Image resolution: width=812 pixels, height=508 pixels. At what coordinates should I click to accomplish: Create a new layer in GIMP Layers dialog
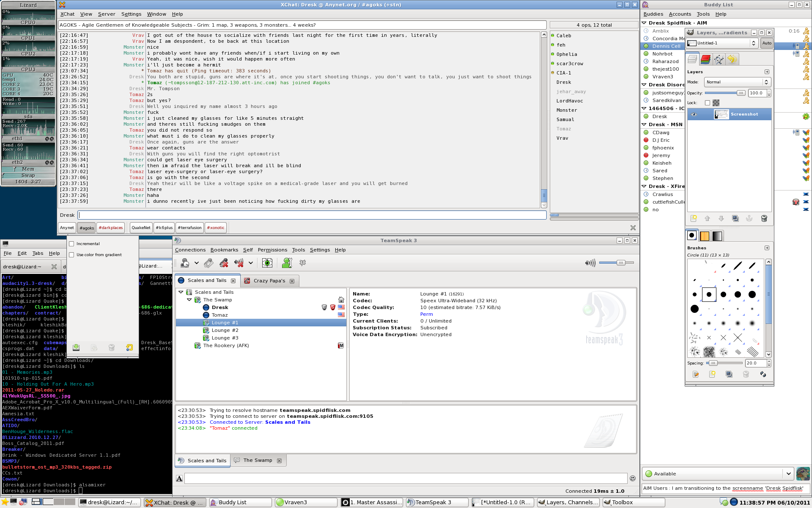pos(694,218)
